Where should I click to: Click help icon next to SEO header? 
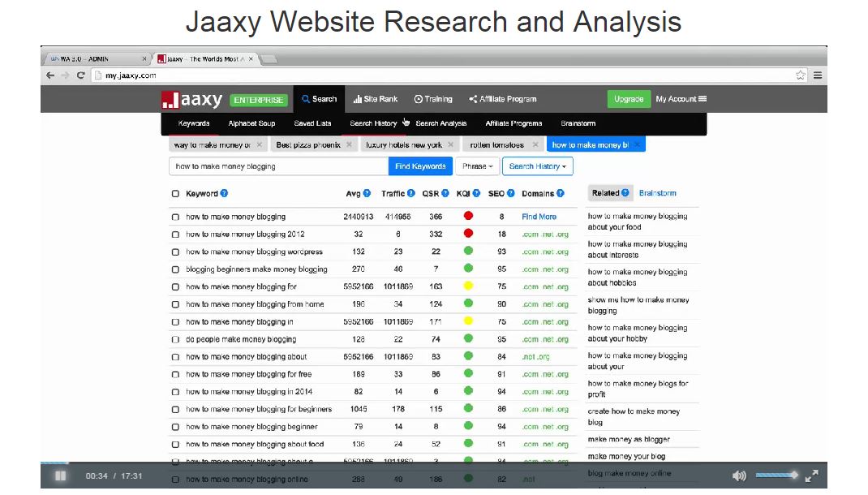[x=511, y=193]
